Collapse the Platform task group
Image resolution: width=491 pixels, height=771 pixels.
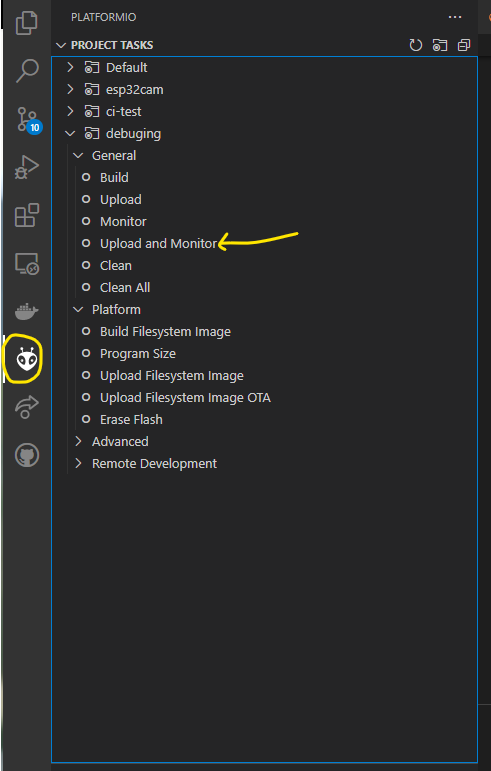click(78, 310)
